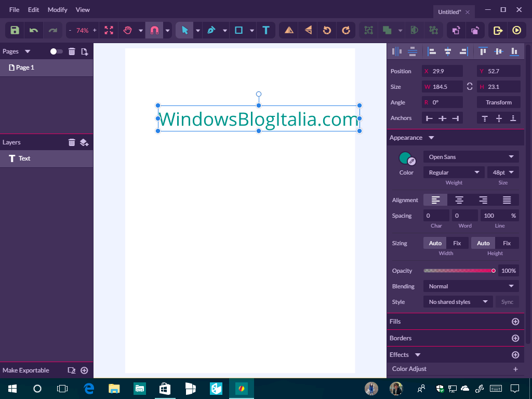Add a new layer icon

click(x=84, y=142)
